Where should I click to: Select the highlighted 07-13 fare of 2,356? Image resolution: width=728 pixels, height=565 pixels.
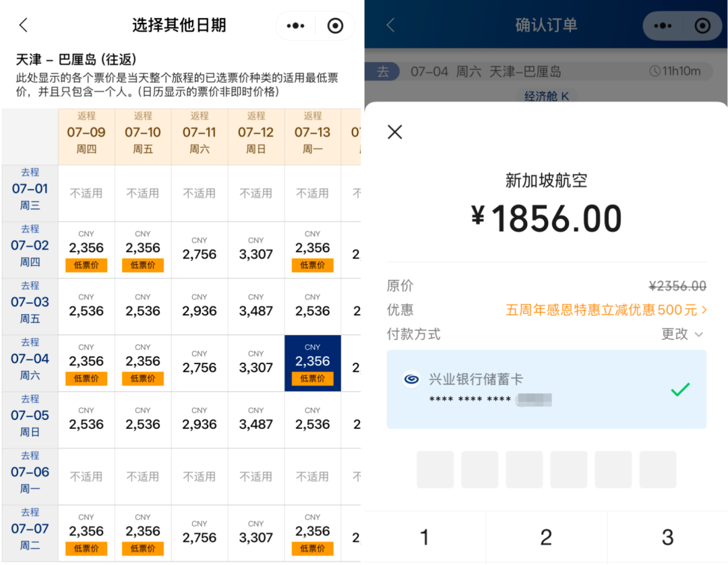tap(312, 363)
